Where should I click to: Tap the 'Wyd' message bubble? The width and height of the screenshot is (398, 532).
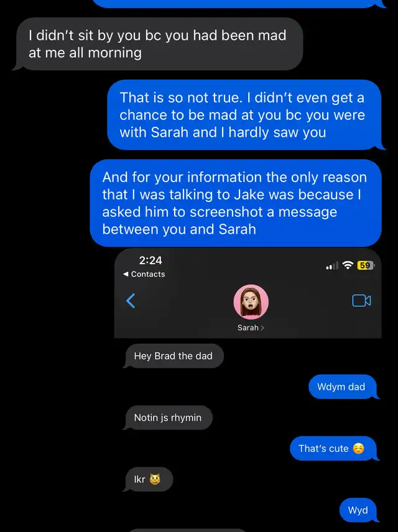click(x=359, y=510)
